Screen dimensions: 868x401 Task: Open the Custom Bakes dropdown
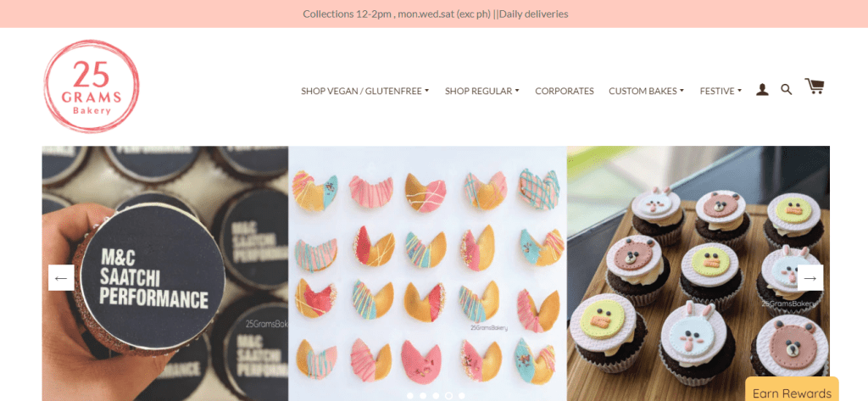646,91
